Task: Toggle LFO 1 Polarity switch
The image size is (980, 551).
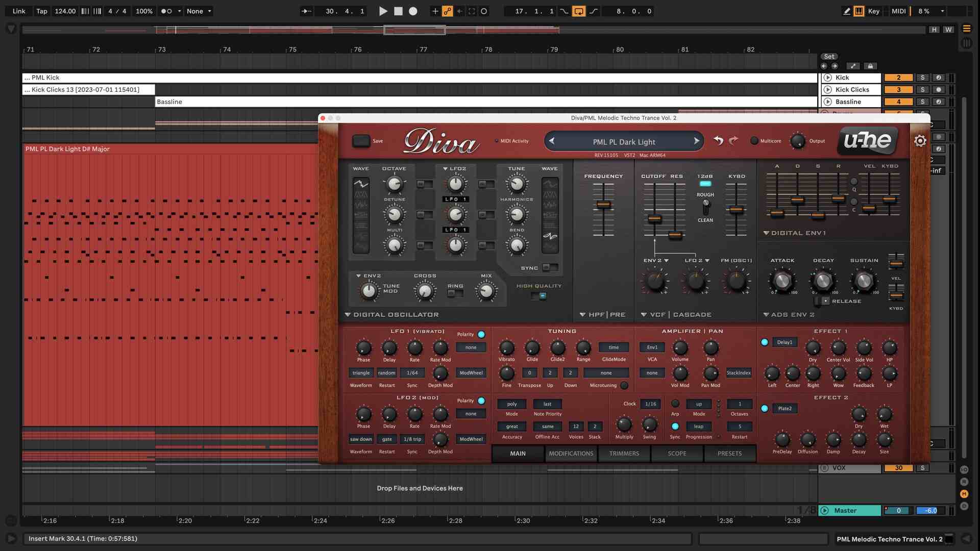Action: click(481, 335)
